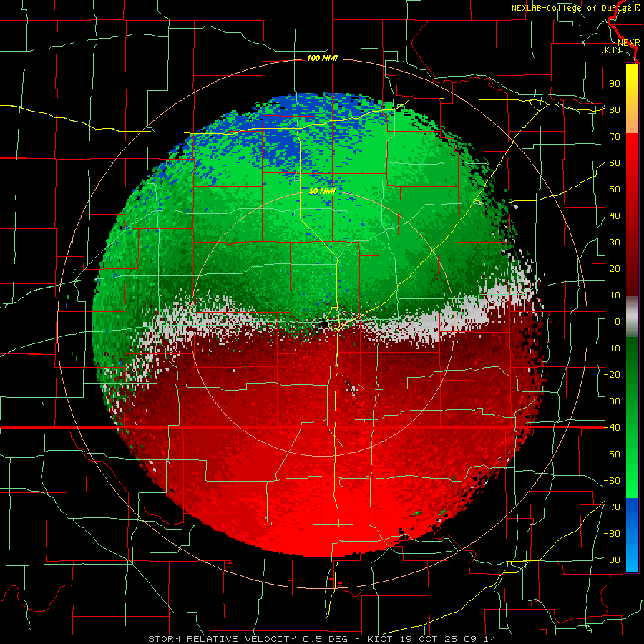Click the positive 10 value on velocity scale
This screenshot has height=644, width=644.
615,296
